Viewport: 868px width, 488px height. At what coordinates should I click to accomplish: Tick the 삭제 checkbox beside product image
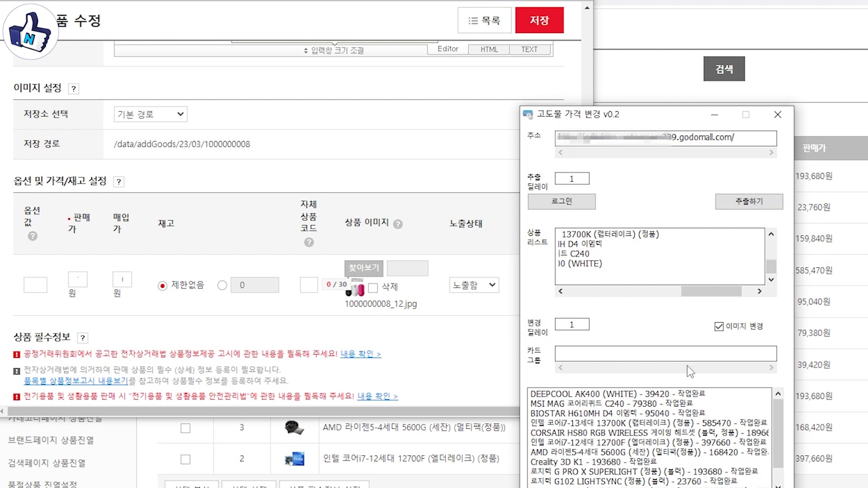pos(373,288)
